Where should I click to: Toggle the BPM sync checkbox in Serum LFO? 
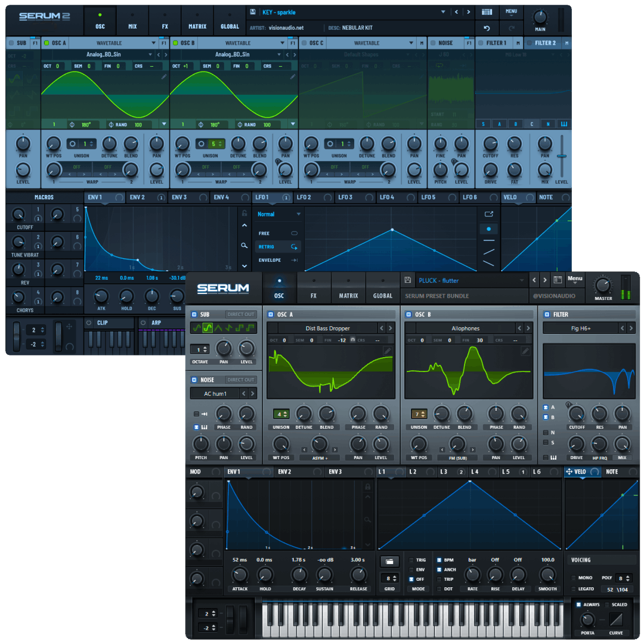click(439, 560)
